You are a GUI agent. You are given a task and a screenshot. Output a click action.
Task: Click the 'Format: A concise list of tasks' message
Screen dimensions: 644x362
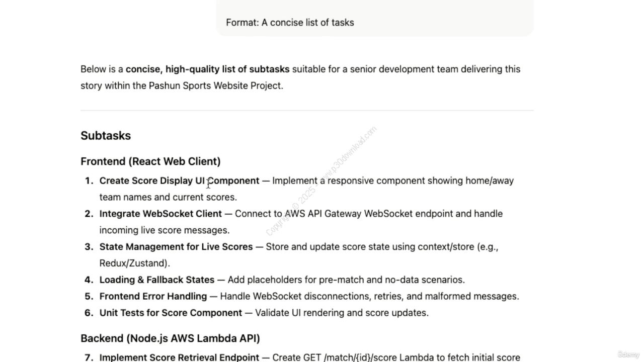tap(290, 23)
